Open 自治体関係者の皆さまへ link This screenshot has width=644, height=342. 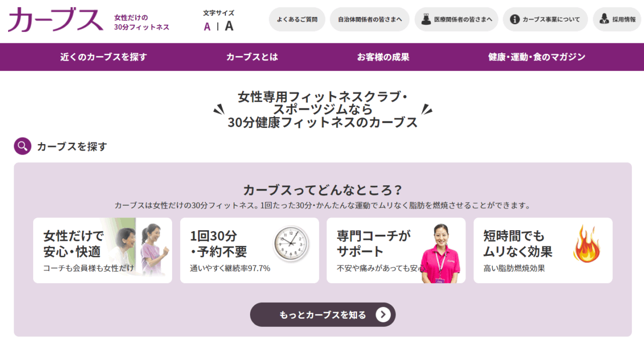370,20
